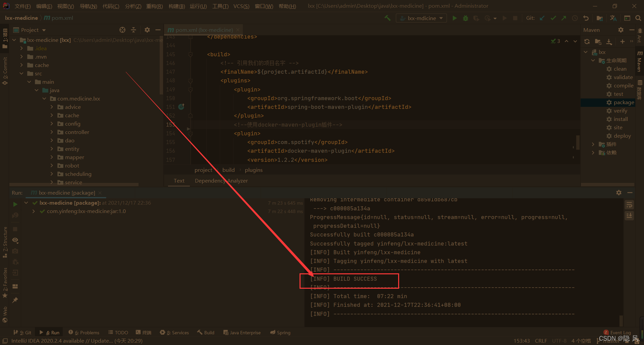644x345 pixels.
Task: Click the editor vertical scrollbar
Action: tap(578, 142)
